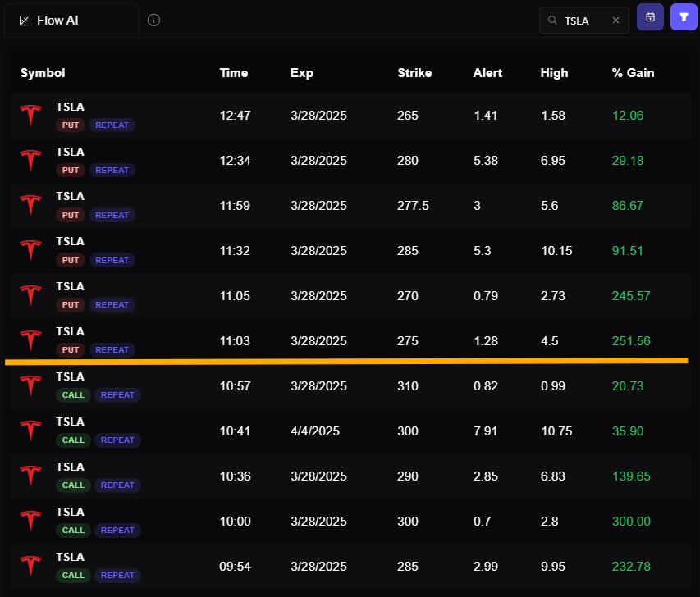This screenshot has width=700, height=597.
Task: Click the 10.15 high value
Action: (x=556, y=250)
